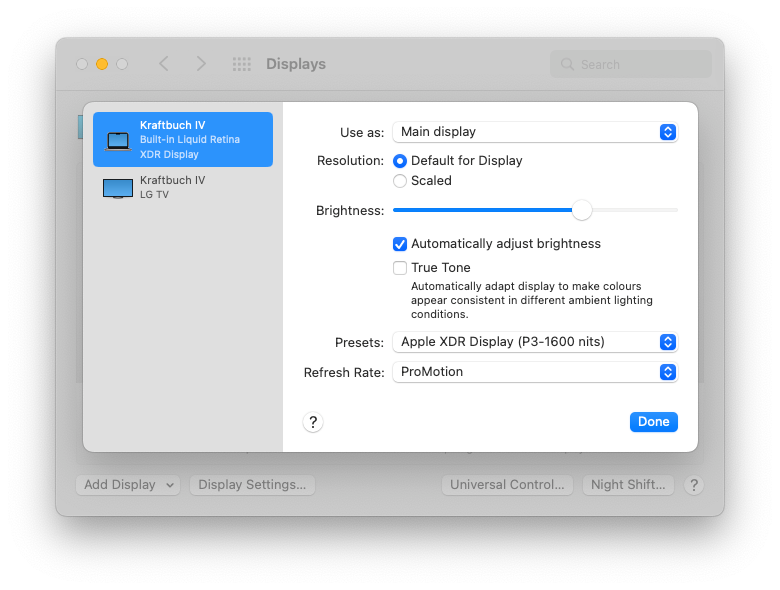Click the magnifier icon in Search

[568, 65]
